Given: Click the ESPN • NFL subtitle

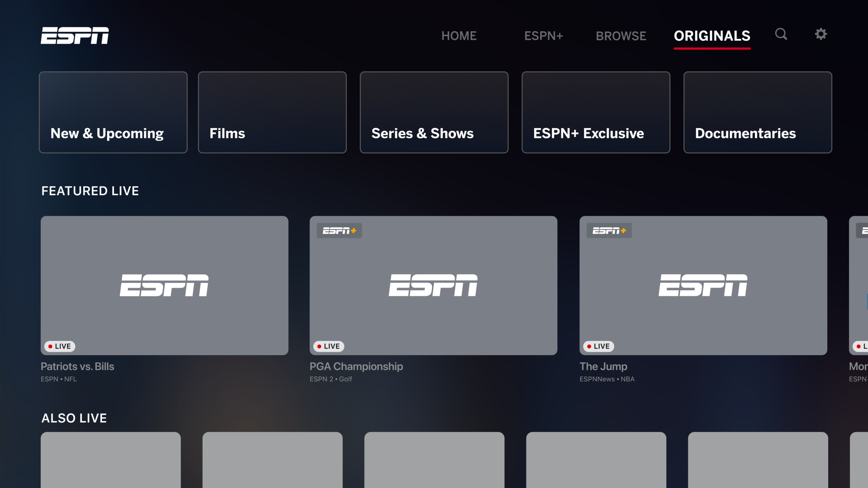Looking at the screenshot, I should [x=59, y=379].
